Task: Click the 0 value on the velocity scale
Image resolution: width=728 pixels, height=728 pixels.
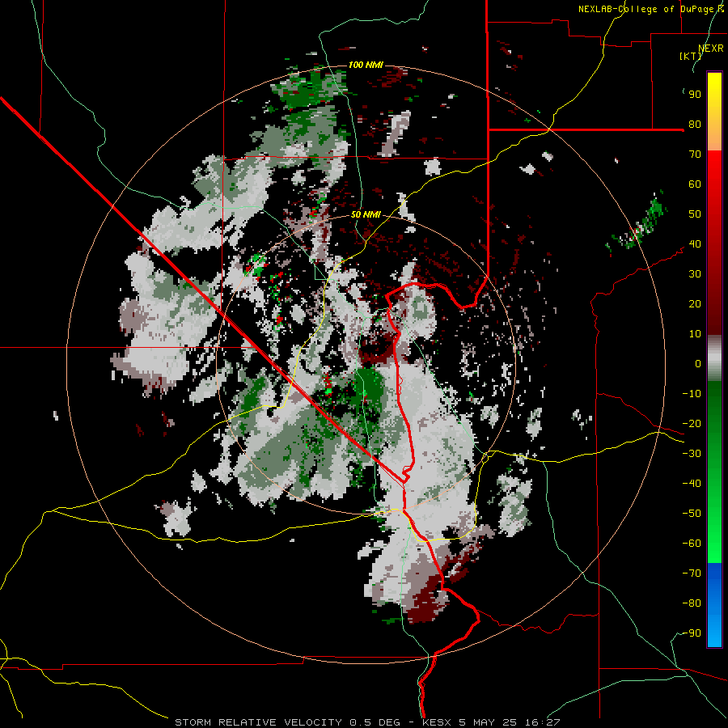Action: 698,364
